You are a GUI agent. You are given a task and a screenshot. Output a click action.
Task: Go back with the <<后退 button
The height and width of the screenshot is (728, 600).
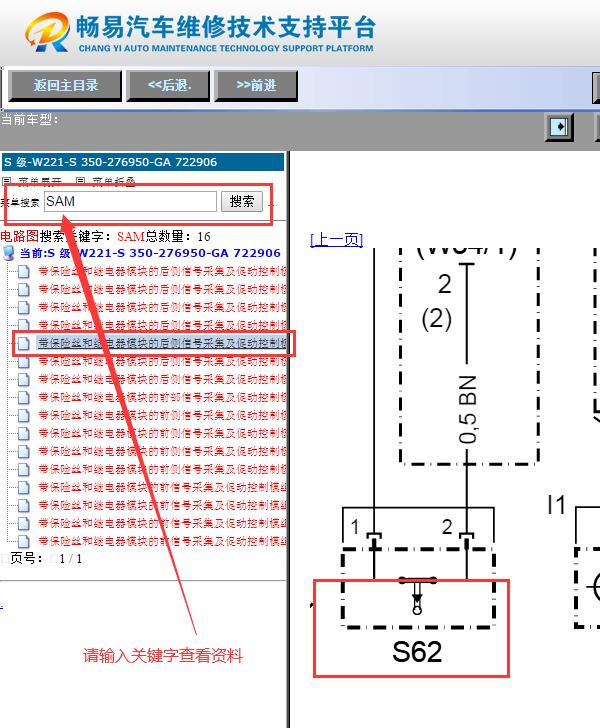(x=169, y=85)
